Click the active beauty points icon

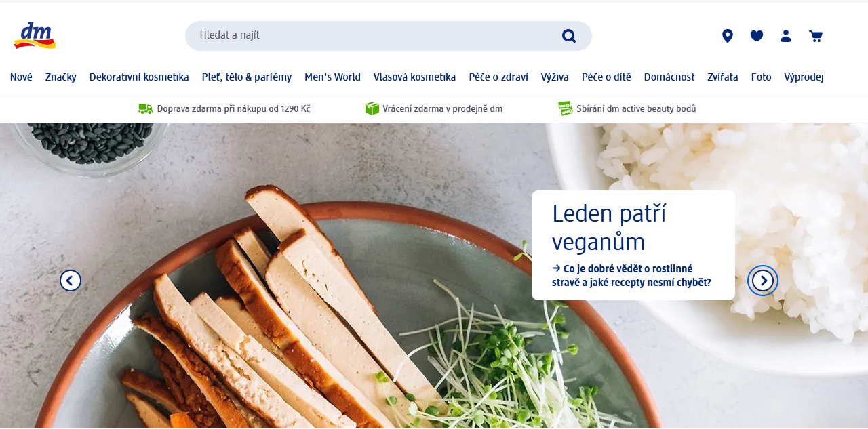tap(566, 108)
